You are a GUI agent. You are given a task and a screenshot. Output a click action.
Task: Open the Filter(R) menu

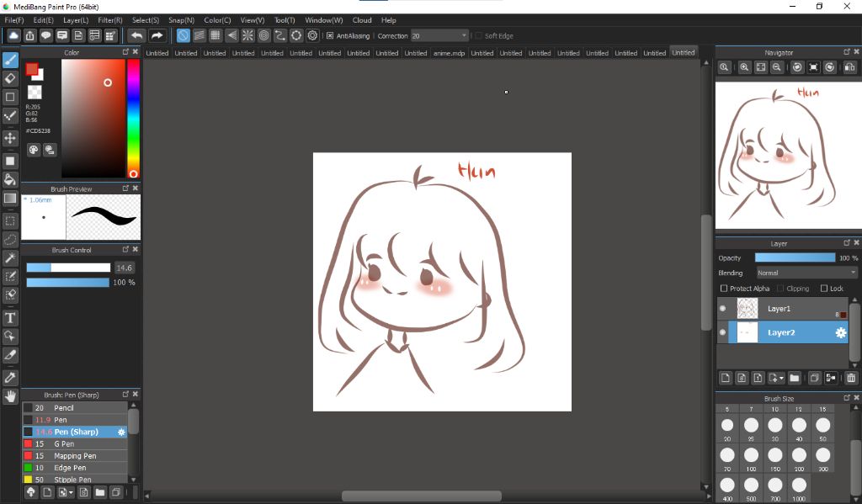pyautogui.click(x=109, y=20)
